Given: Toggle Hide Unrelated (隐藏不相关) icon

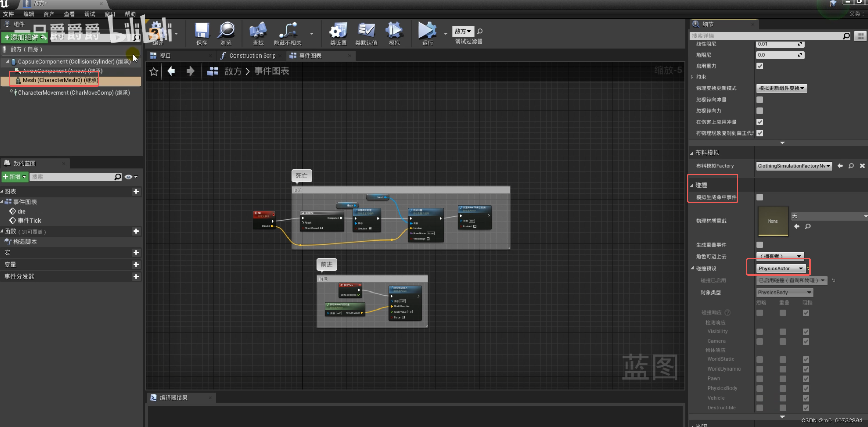Looking at the screenshot, I should point(288,34).
